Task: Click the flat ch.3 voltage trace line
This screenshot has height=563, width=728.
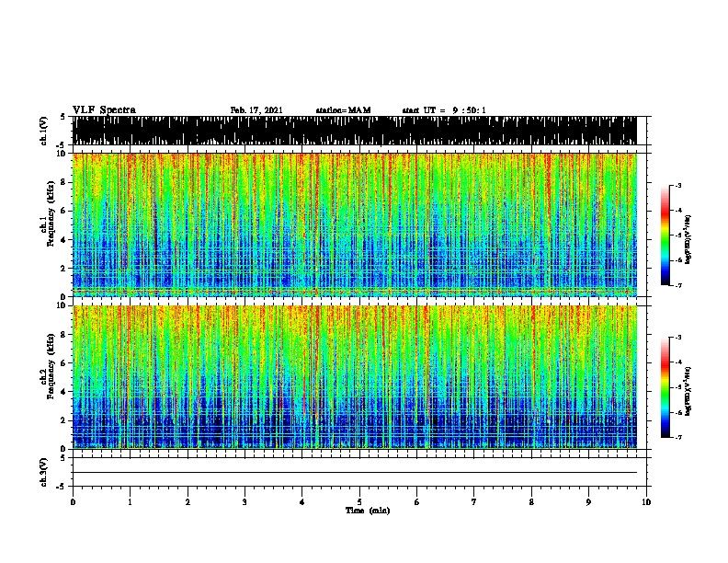Action: 355,473
